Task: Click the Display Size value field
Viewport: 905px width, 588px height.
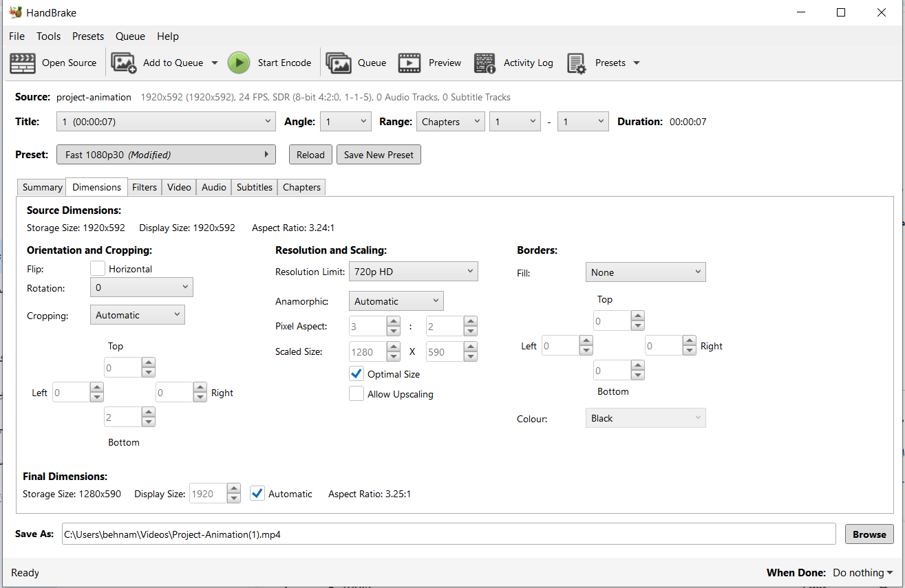Action: [x=208, y=494]
